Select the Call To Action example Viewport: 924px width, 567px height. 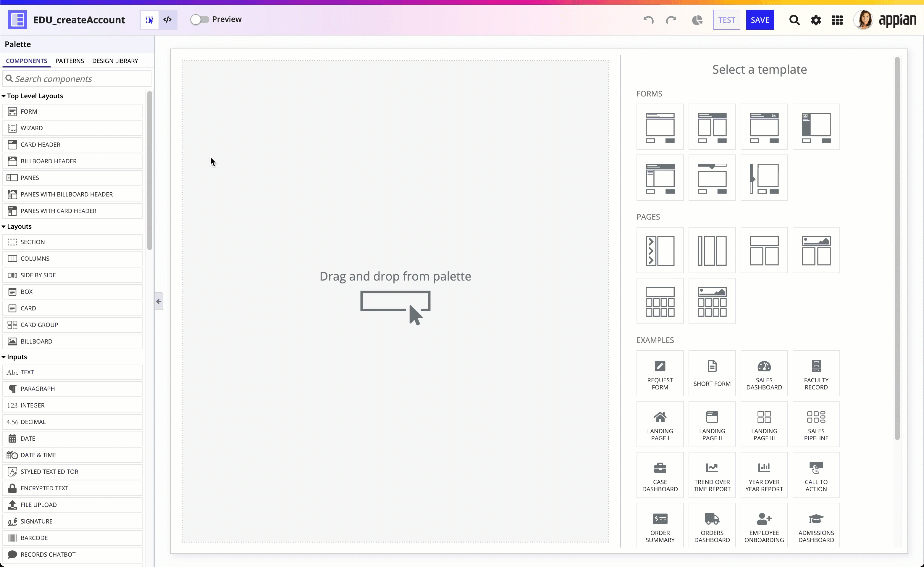(x=816, y=475)
